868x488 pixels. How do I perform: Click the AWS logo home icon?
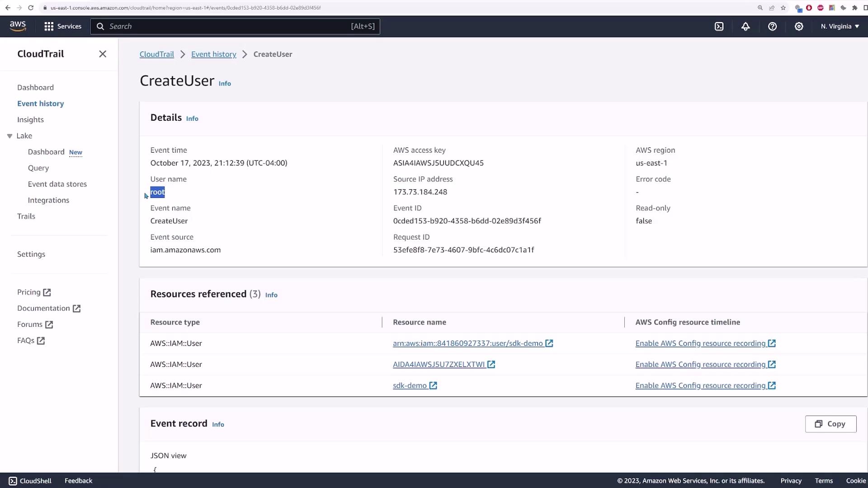tap(18, 26)
